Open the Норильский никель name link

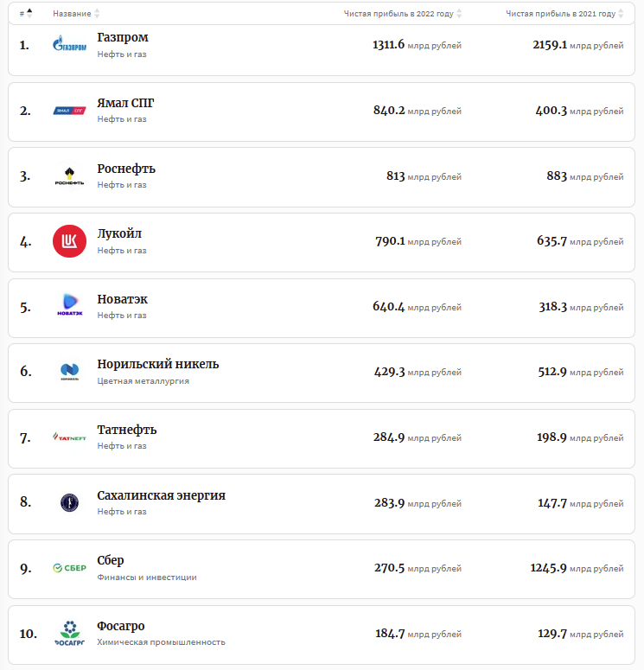pos(158,364)
